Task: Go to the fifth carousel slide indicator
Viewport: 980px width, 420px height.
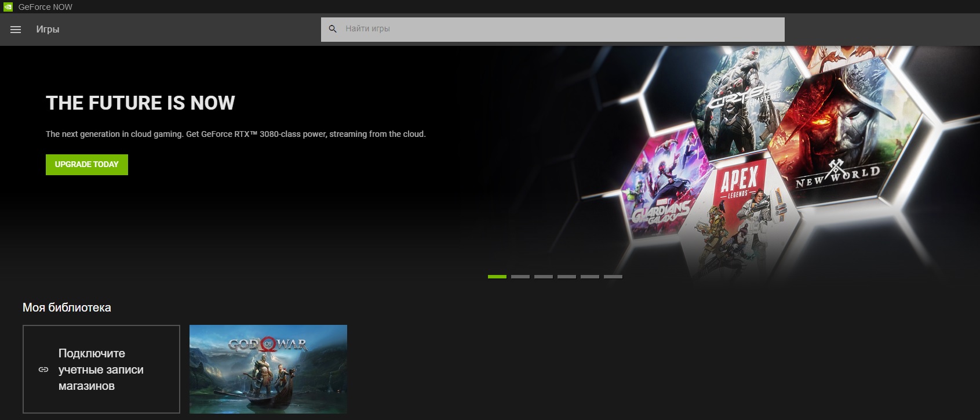Action: point(590,277)
